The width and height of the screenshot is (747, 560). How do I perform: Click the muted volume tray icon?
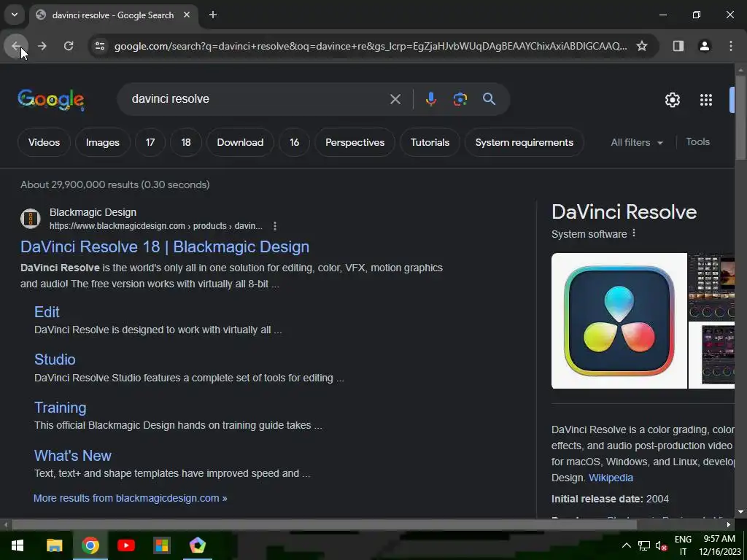(661, 545)
